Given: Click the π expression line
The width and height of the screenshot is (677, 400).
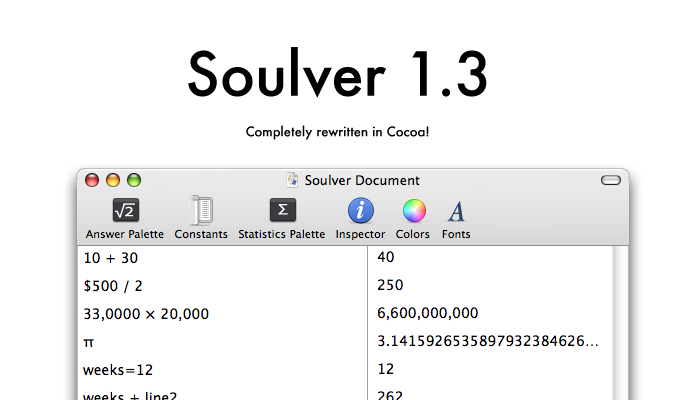Looking at the screenshot, I should click(x=89, y=343).
